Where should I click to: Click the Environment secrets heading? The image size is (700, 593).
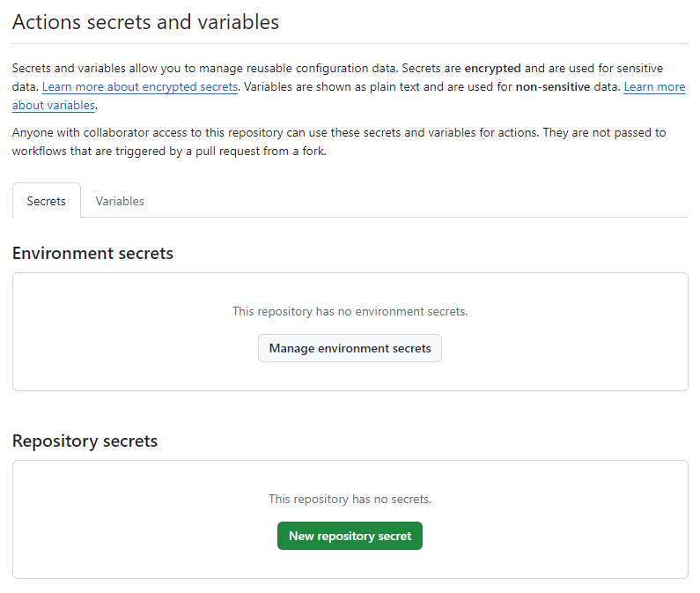coord(92,254)
